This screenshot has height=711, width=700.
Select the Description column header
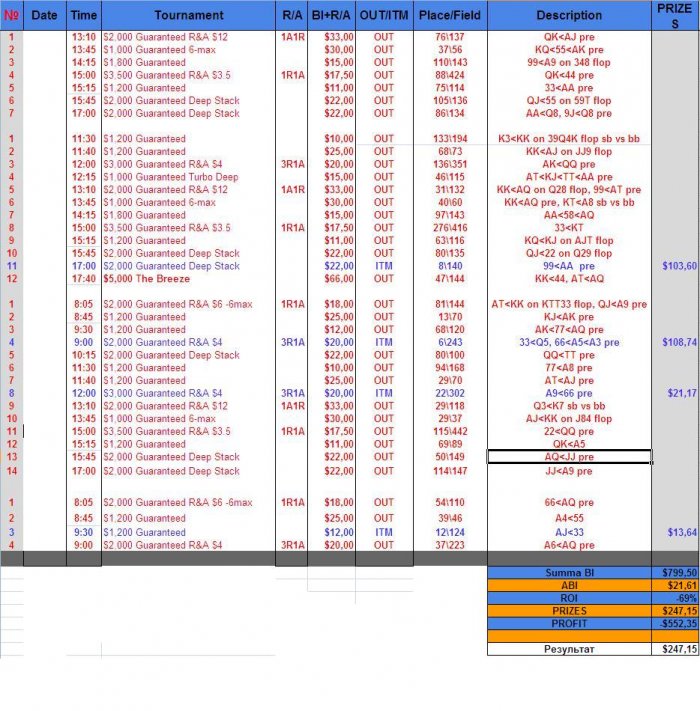pyautogui.click(x=569, y=15)
